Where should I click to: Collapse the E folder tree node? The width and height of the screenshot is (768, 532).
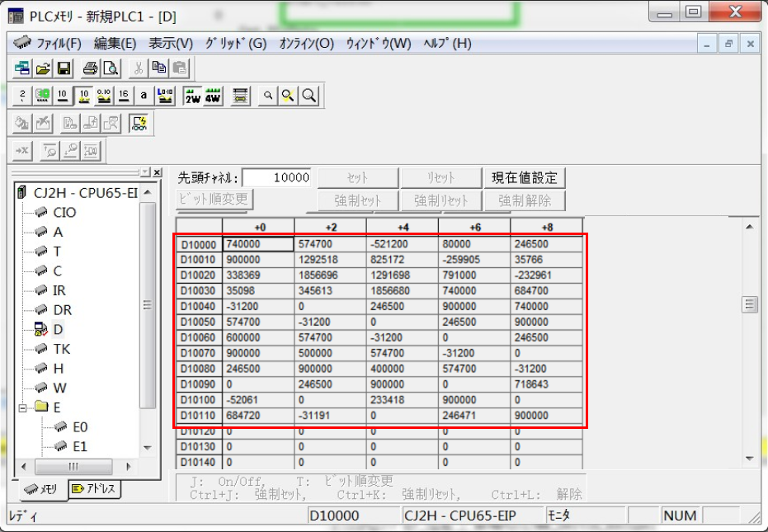click(23, 407)
